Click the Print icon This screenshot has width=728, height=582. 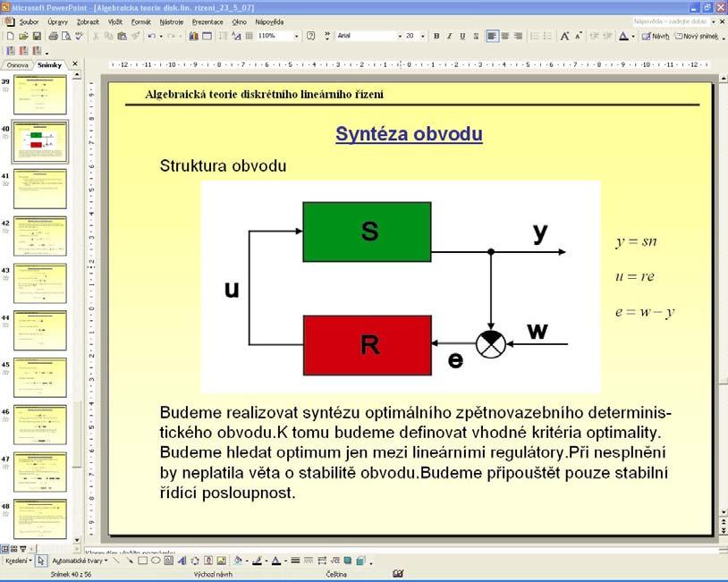tap(54, 36)
